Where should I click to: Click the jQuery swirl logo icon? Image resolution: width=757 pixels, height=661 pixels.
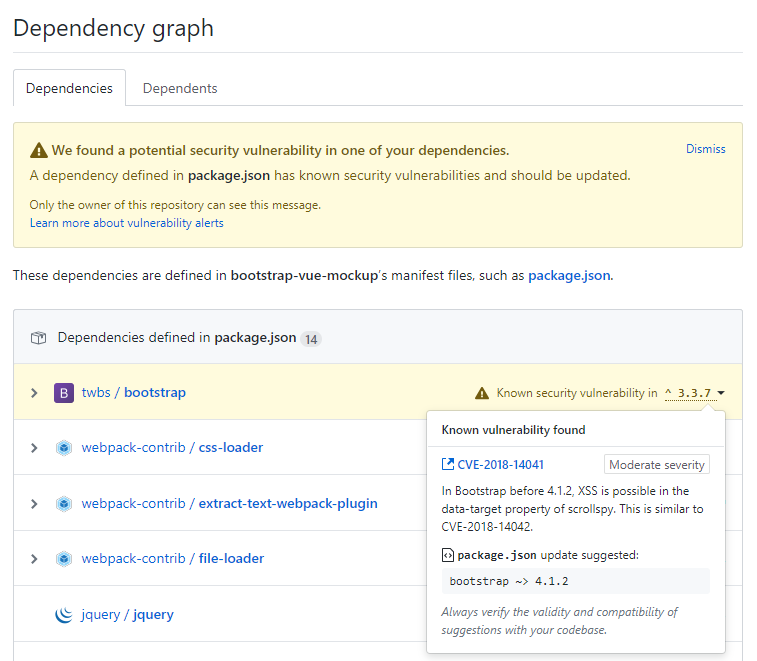64,615
